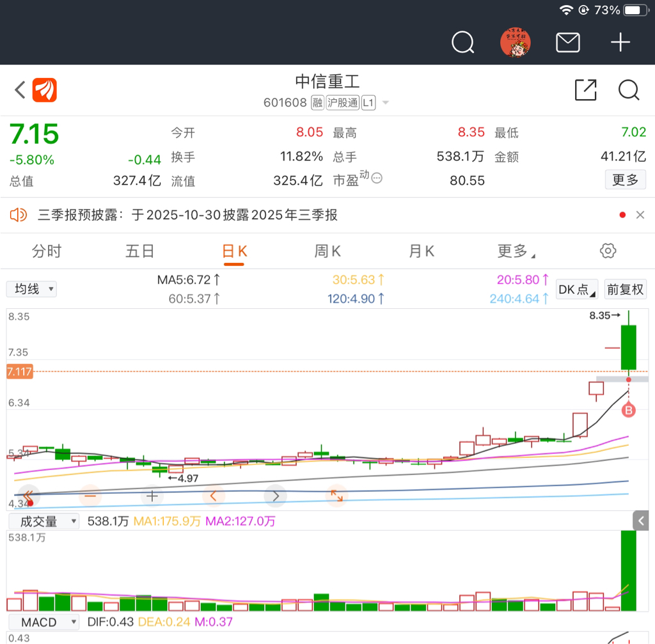Expand chart fullscreen with diagonal arrows icon
This screenshot has width=655, height=644.
336,496
